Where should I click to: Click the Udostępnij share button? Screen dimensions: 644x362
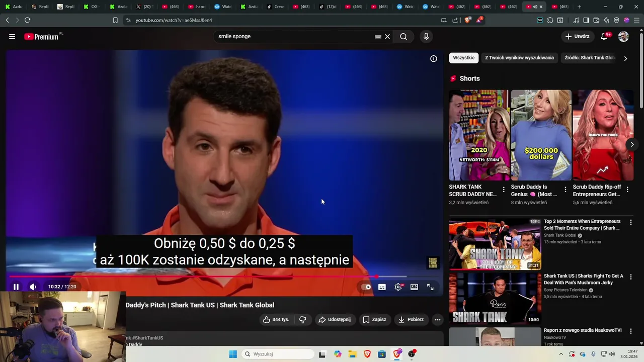click(x=335, y=319)
